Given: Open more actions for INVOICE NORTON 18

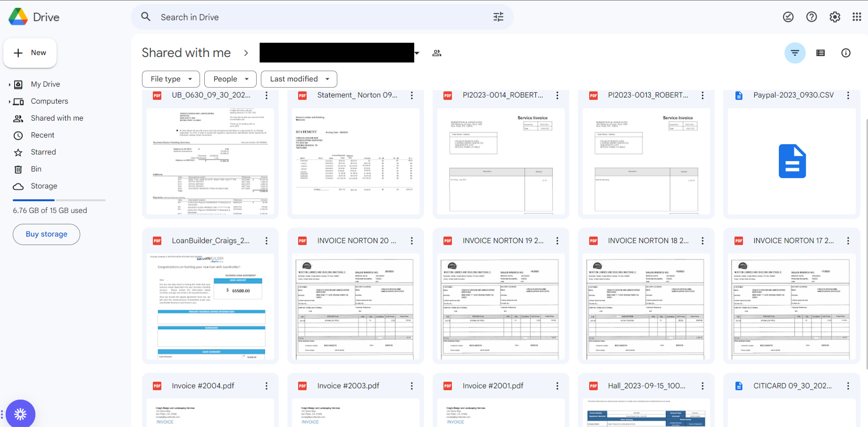Looking at the screenshot, I should (702, 241).
